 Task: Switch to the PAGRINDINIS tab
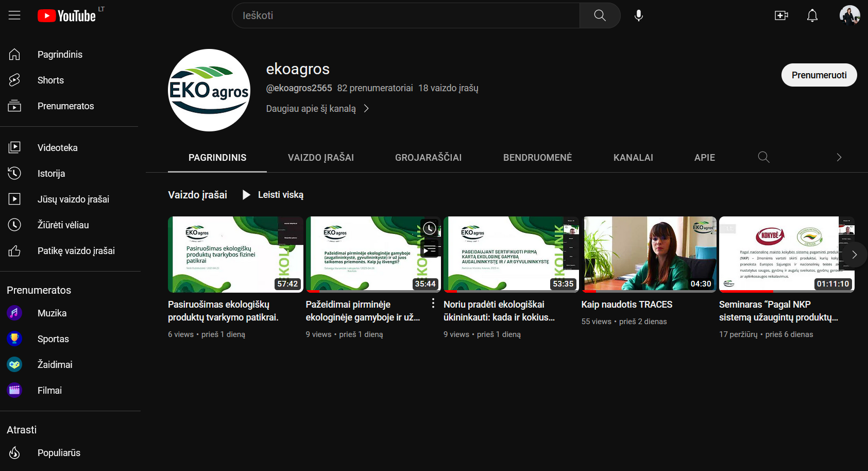tap(217, 158)
